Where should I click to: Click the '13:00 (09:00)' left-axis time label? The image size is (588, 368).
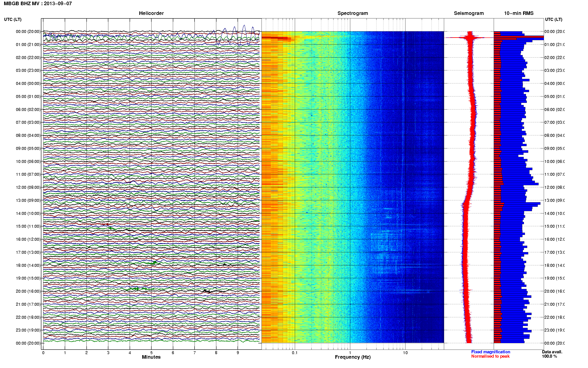tap(28, 200)
